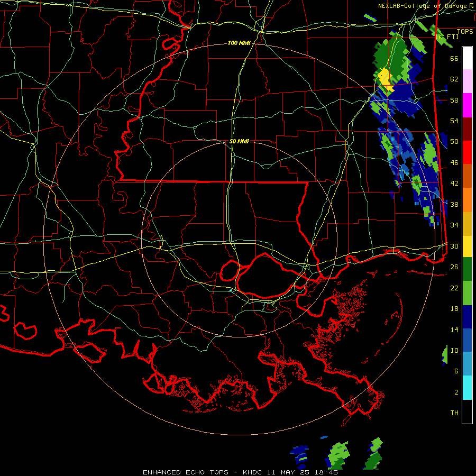This screenshot has width=476, height=476.
Task: Click the white swatch in the tops legend
Action: (467, 58)
